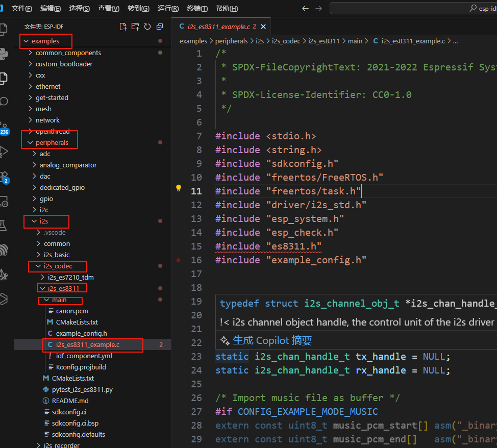Open Source Control view with 236 badge
This screenshot has height=448, width=497.
(x=4, y=128)
